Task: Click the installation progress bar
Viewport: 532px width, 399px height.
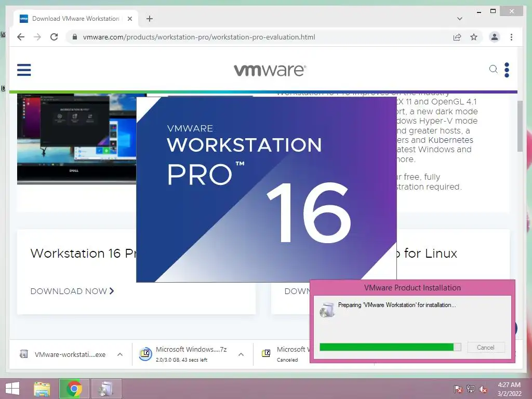Action: click(390, 347)
